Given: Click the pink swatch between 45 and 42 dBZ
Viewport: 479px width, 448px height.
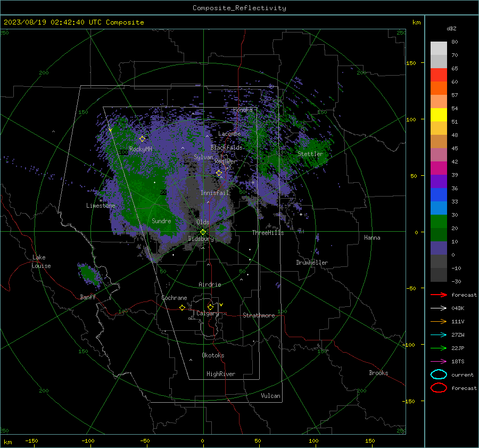Looking at the screenshot, I should click(x=439, y=154).
